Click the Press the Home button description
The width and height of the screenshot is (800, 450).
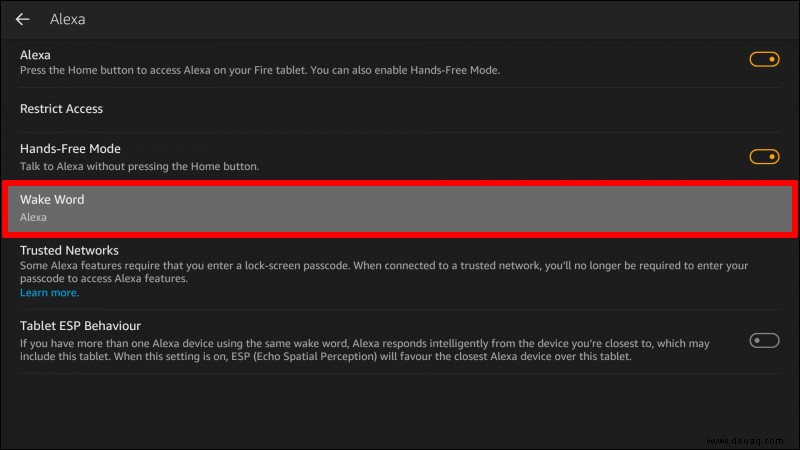(260, 70)
